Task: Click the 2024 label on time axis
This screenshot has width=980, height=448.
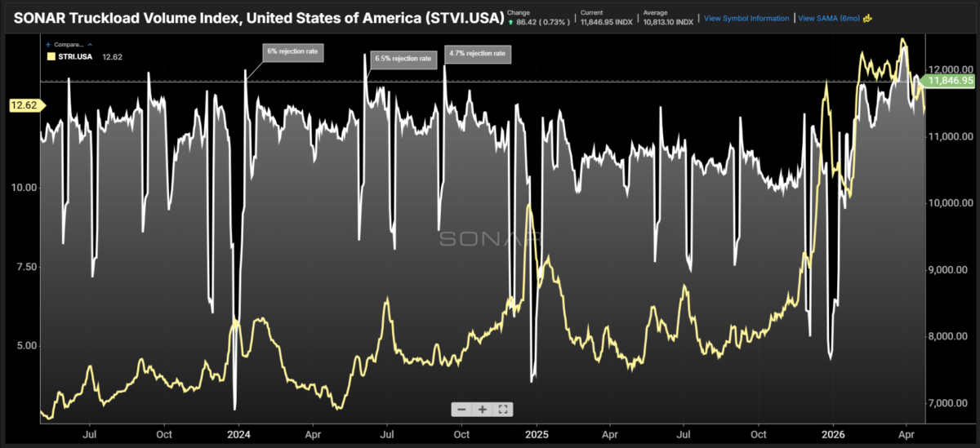Action: point(238,436)
